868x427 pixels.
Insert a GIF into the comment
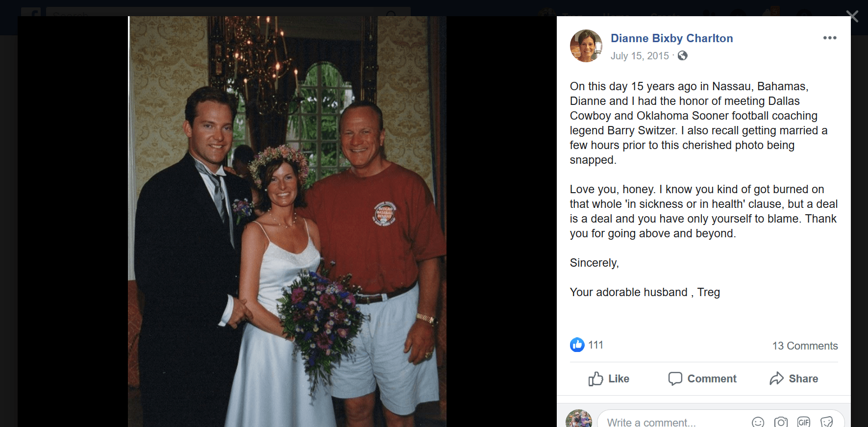click(804, 422)
